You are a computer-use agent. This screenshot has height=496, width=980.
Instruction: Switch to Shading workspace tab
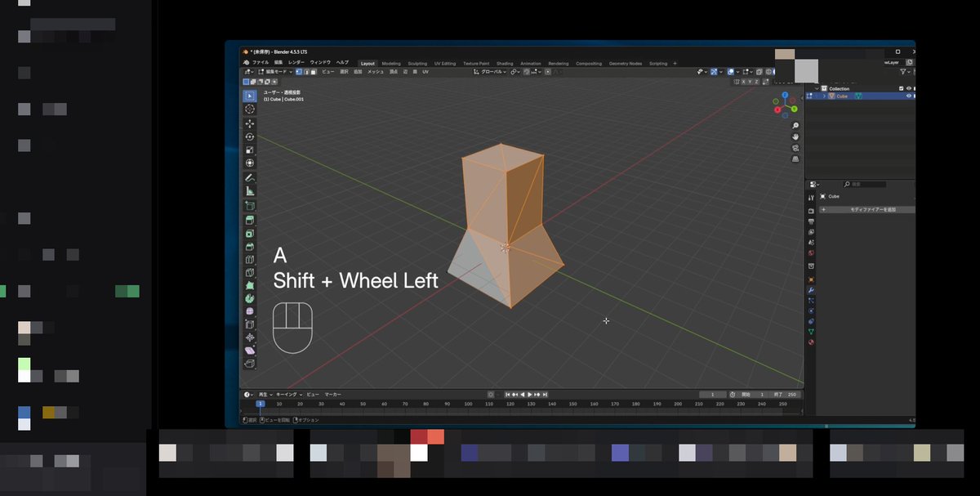pyautogui.click(x=505, y=63)
